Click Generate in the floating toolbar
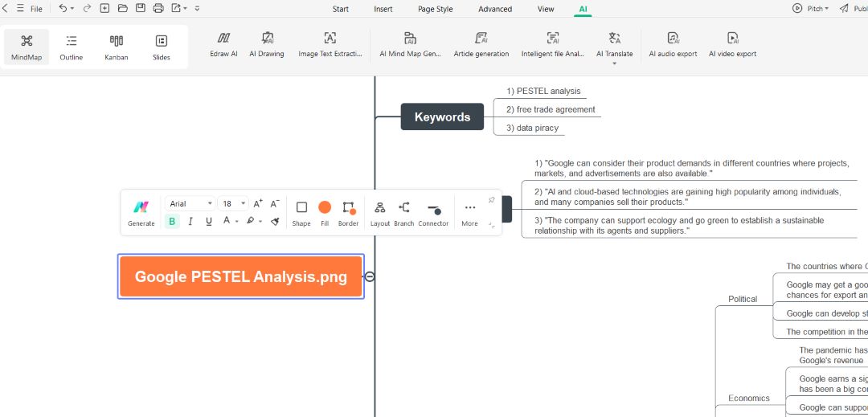The image size is (868, 417). pyautogui.click(x=141, y=213)
